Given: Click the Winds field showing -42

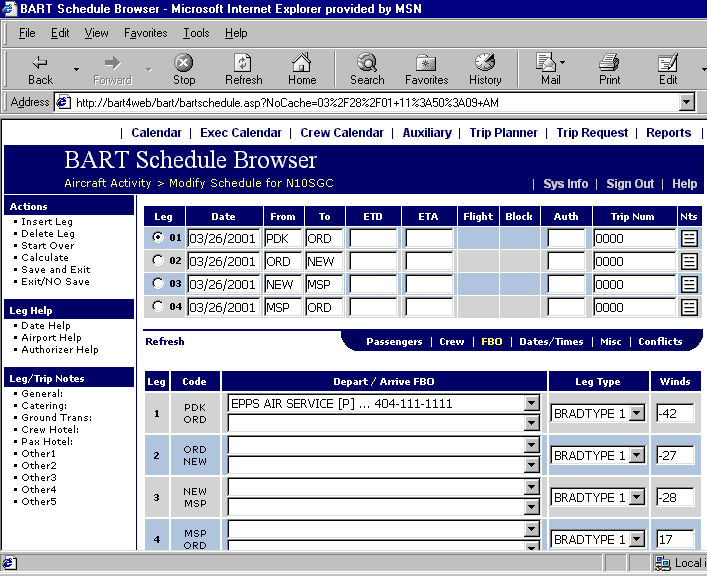Looking at the screenshot, I should click(x=675, y=413).
